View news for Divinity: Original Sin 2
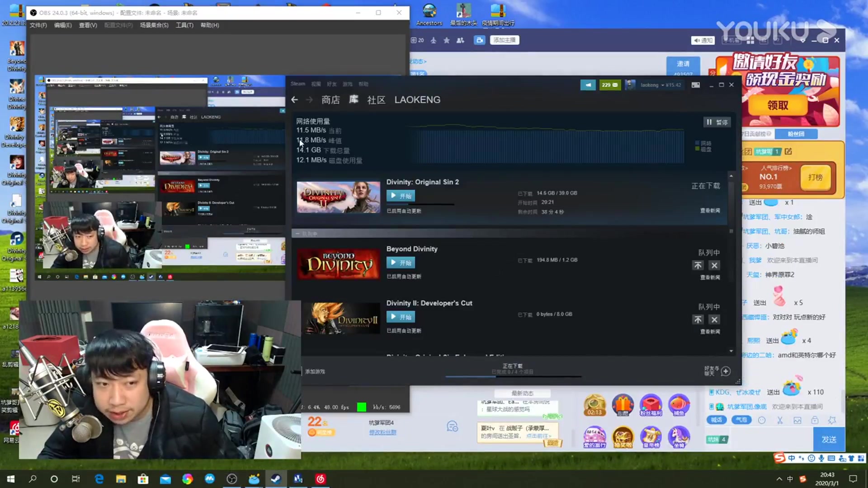Viewport: 868px width, 488px height. 710,211
